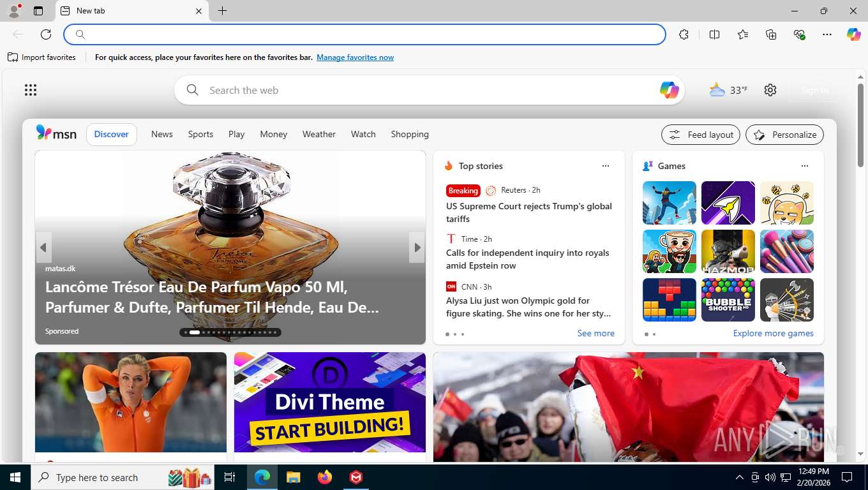Click the carousel slide indicator dots
This screenshot has height=490, width=868.
[230, 332]
